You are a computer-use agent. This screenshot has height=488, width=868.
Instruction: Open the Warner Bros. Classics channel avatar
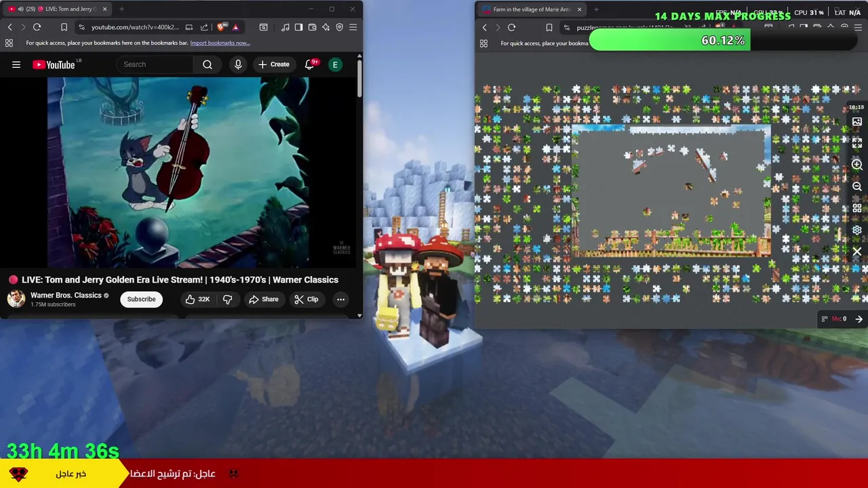point(16,299)
